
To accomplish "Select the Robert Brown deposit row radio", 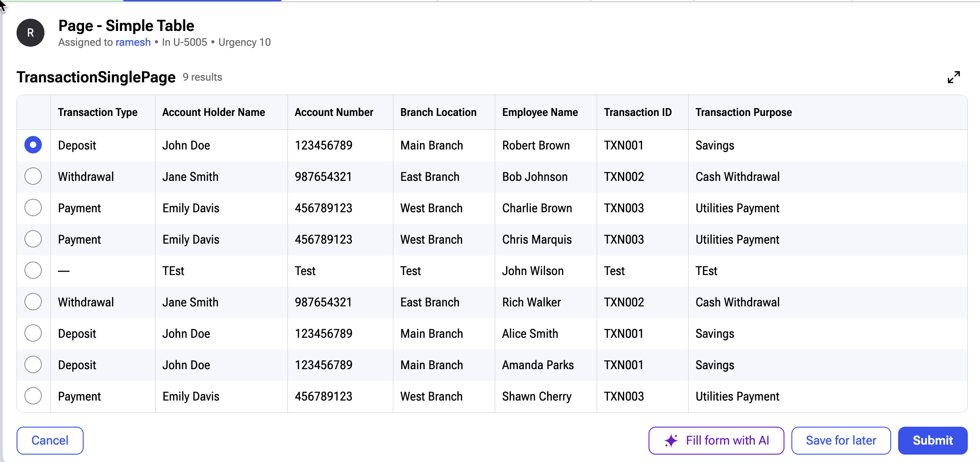I will click(33, 145).
